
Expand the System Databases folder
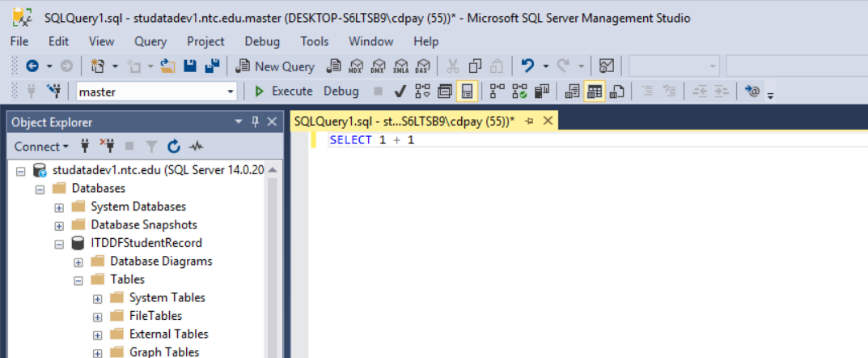click(59, 207)
